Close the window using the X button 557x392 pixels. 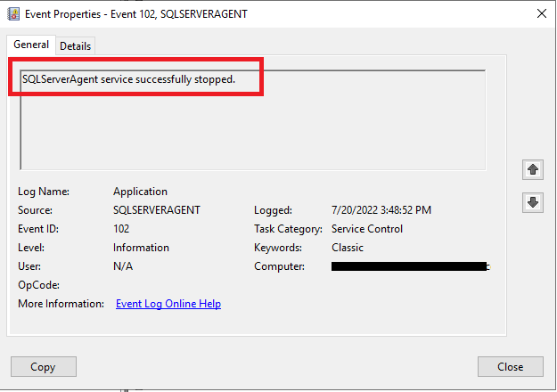[x=542, y=14]
